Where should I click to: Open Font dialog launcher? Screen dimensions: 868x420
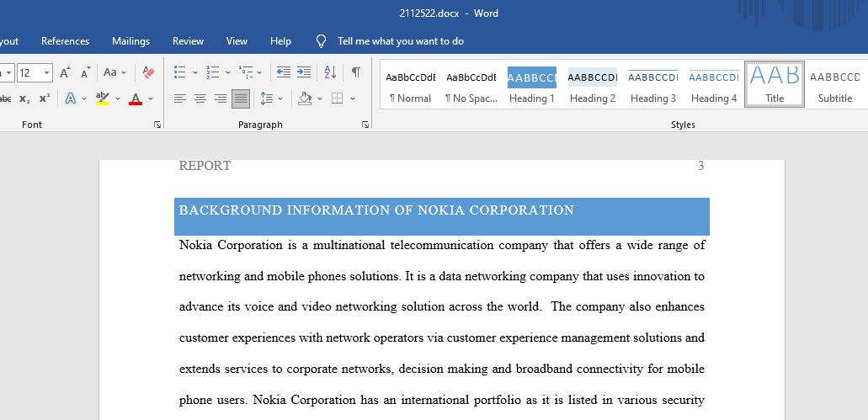(157, 125)
